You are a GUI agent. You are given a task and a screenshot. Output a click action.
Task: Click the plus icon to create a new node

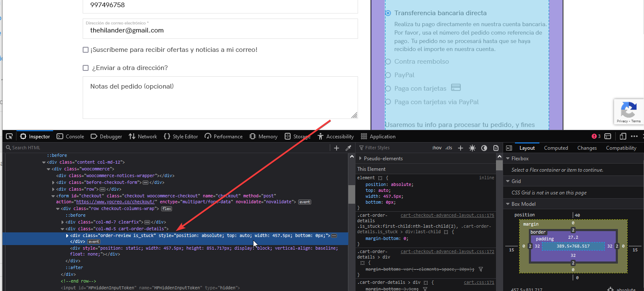(x=337, y=148)
